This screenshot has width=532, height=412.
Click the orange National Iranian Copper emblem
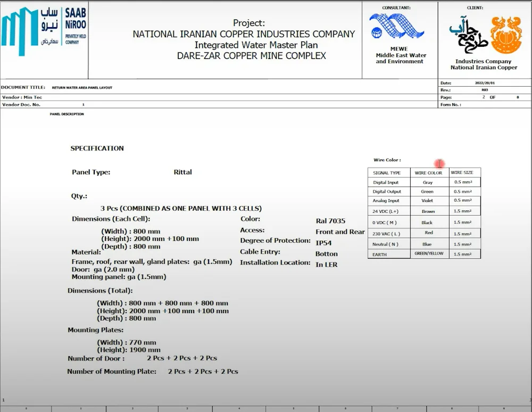pyautogui.click(x=506, y=35)
